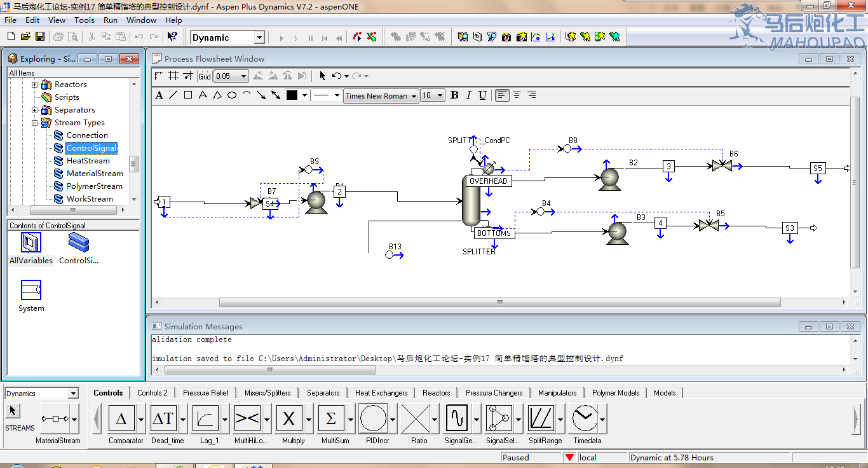Open the Tools menu
This screenshot has height=468, width=868.
tap(85, 20)
